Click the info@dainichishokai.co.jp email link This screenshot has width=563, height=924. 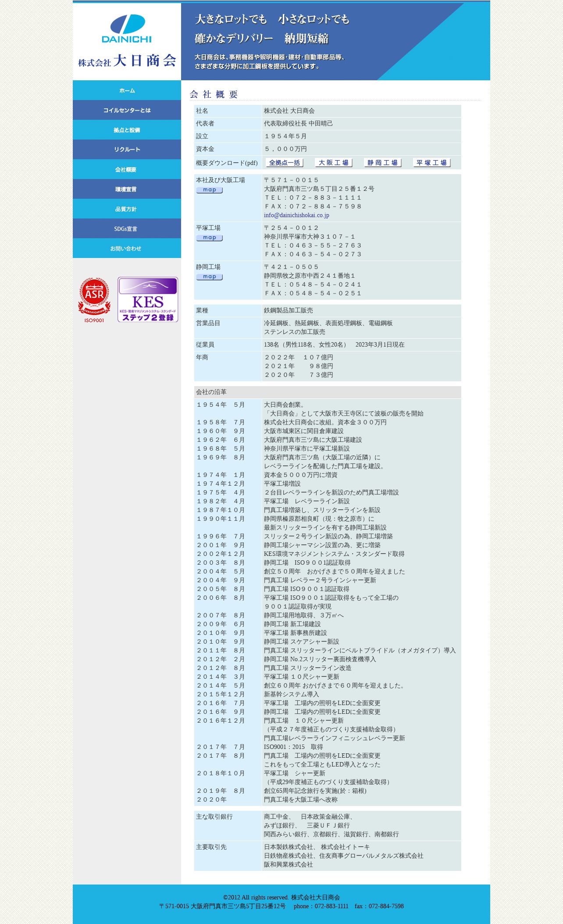pos(296,215)
